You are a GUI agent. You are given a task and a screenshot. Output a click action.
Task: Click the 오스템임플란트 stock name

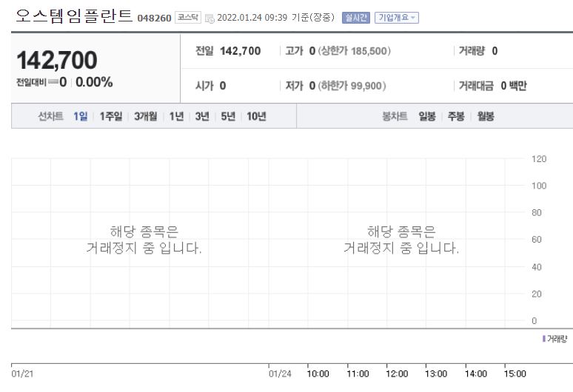74,16
